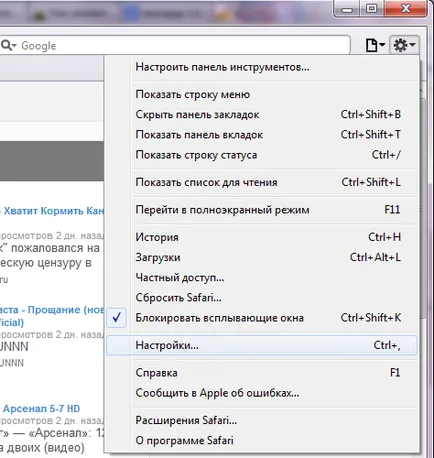Choose Сообщить в Apple об ошибках…

(x=262, y=393)
